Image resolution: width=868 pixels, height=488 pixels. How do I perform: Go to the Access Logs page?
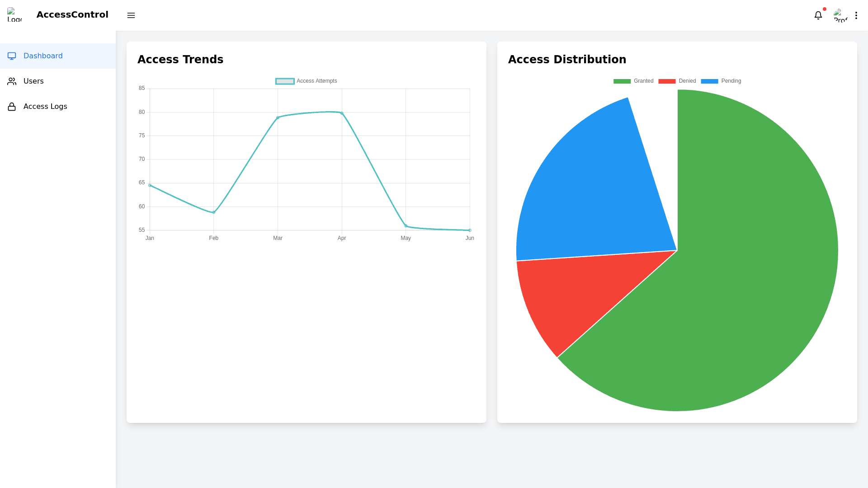45,107
